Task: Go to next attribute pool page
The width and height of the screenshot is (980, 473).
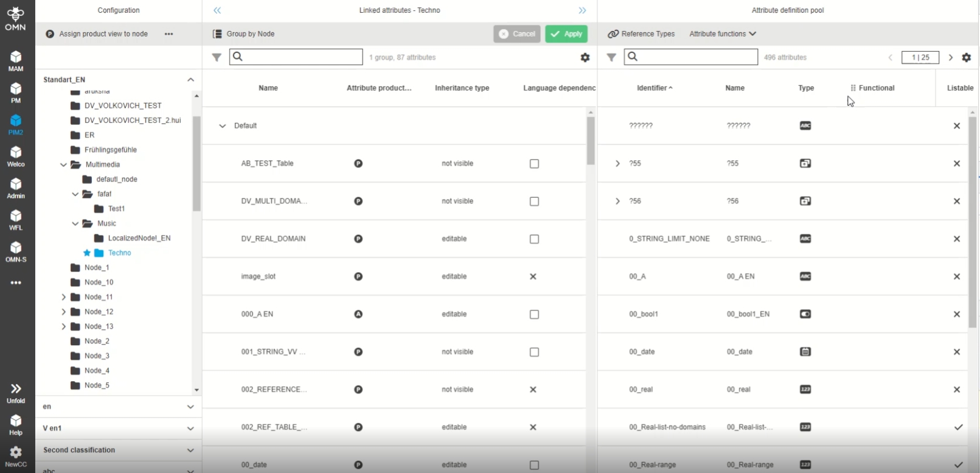Action: (951, 57)
